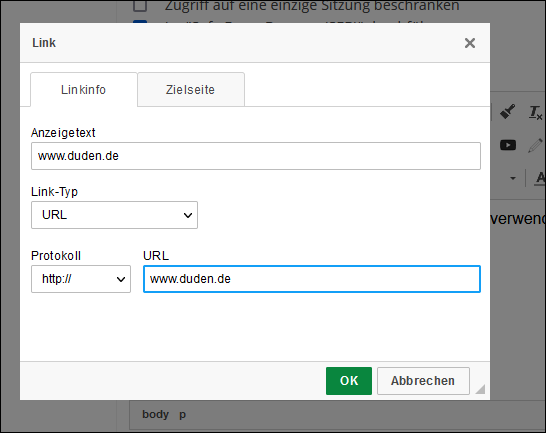
Task: Focus the Anzeigetext input field
Action: [256, 156]
